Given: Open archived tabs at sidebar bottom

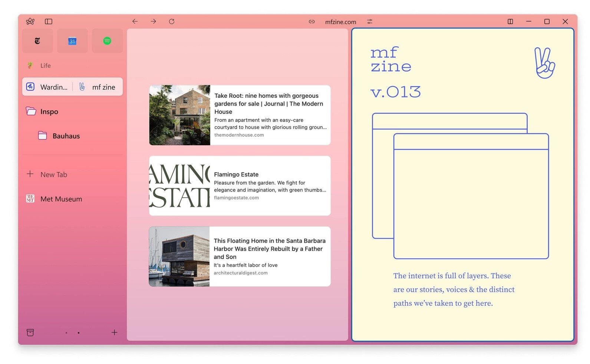Looking at the screenshot, I should click(x=30, y=332).
